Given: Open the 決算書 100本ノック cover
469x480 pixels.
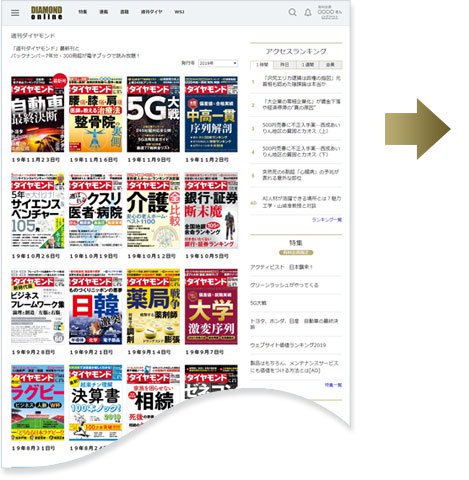Looking at the screenshot, I should click(96, 402).
